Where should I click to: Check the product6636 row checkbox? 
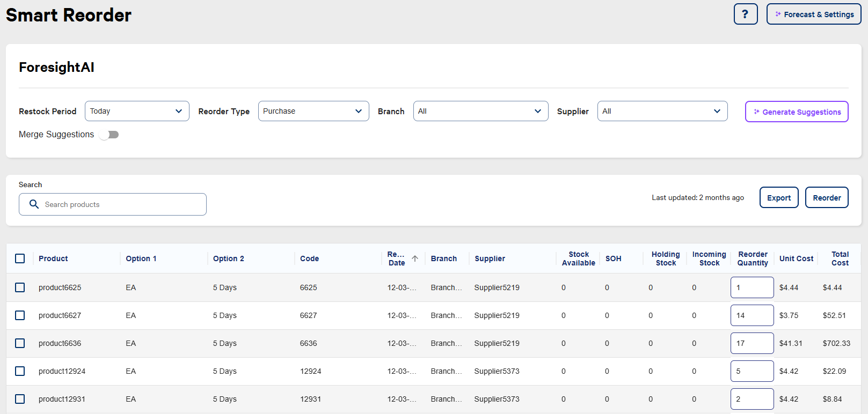click(20, 343)
